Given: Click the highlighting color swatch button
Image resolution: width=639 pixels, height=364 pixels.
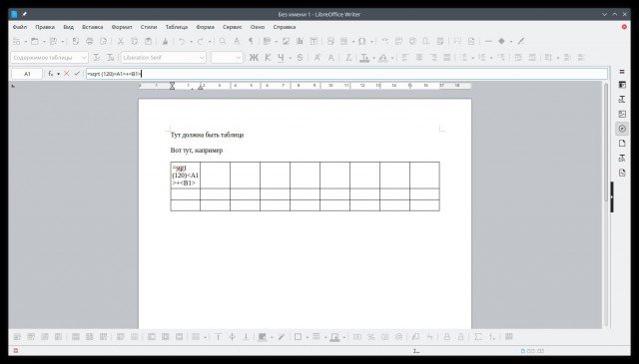Looking at the screenshot, I should click(x=383, y=58).
